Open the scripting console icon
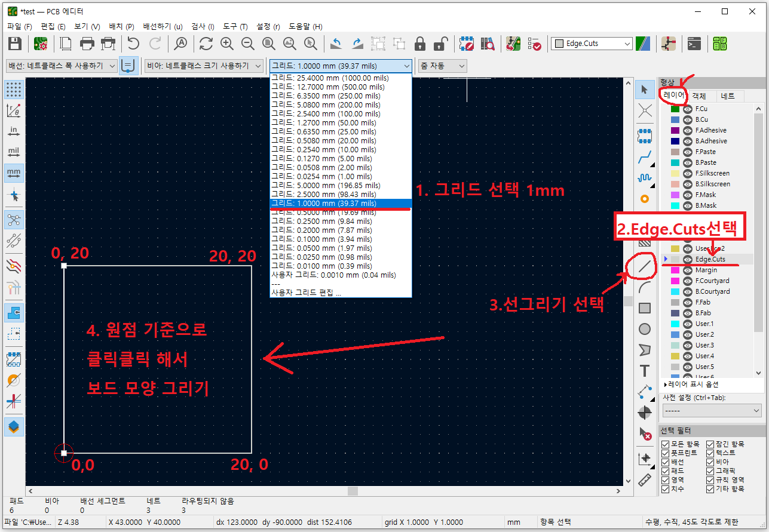 [x=694, y=44]
